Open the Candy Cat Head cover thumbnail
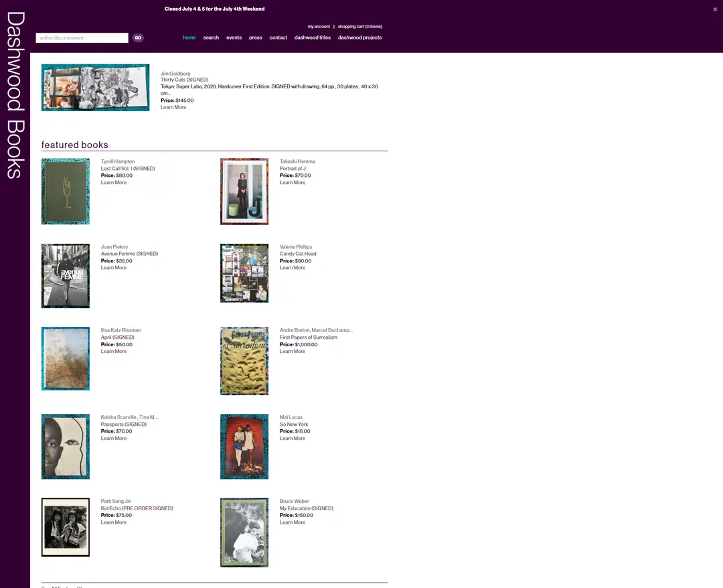Image resolution: width=723 pixels, height=588 pixels. [x=244, y=273]
